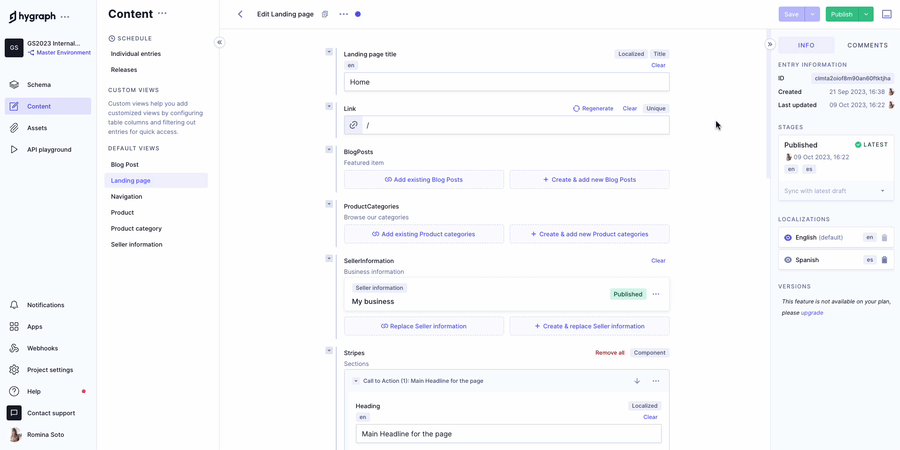
Task: Switch to the Comments tab
Action: (x=866, y=45)
